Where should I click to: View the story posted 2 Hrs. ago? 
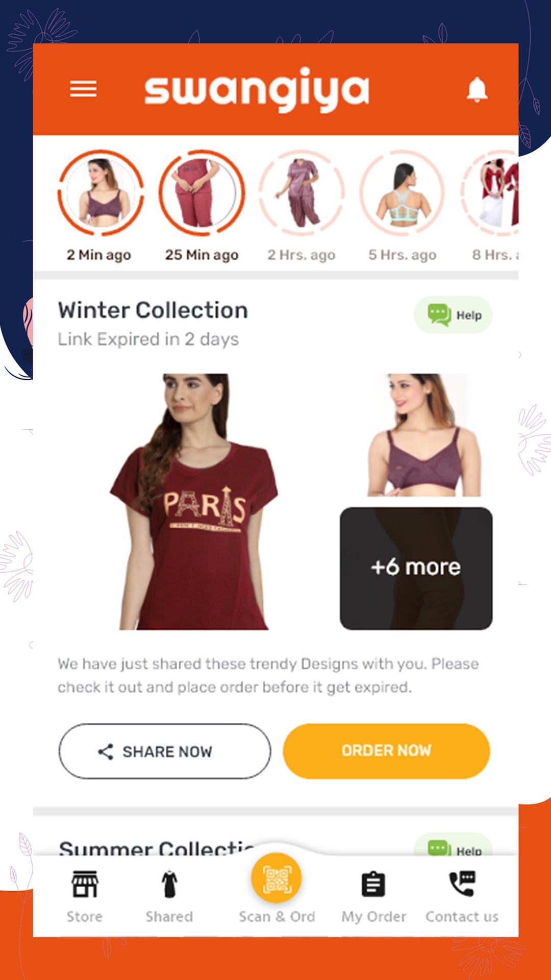[x=302, y=192]
